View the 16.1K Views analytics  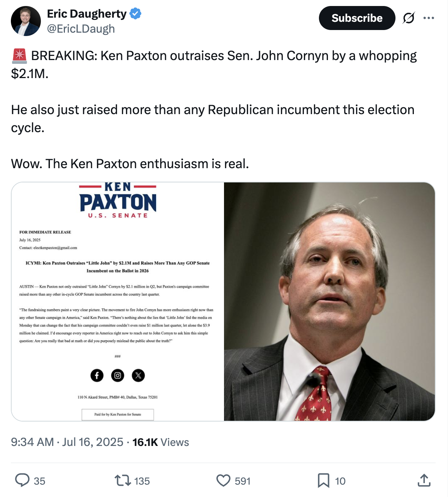(161, 442)
